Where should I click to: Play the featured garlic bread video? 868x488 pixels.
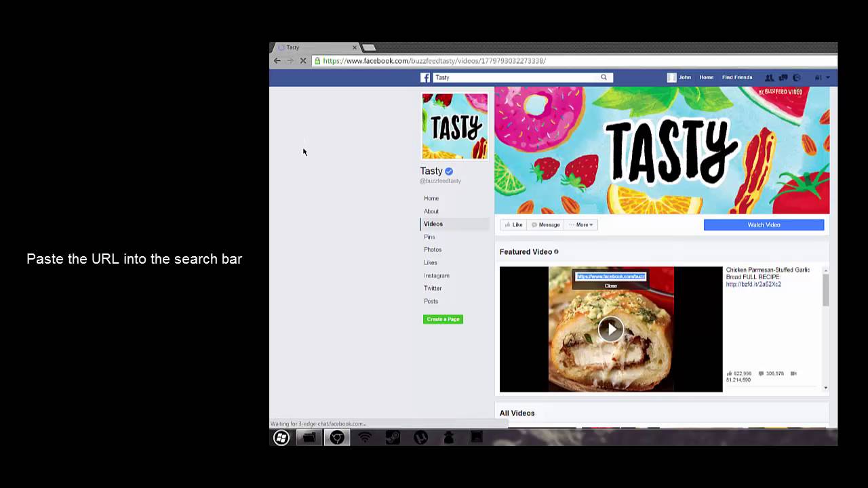(611, 329)
